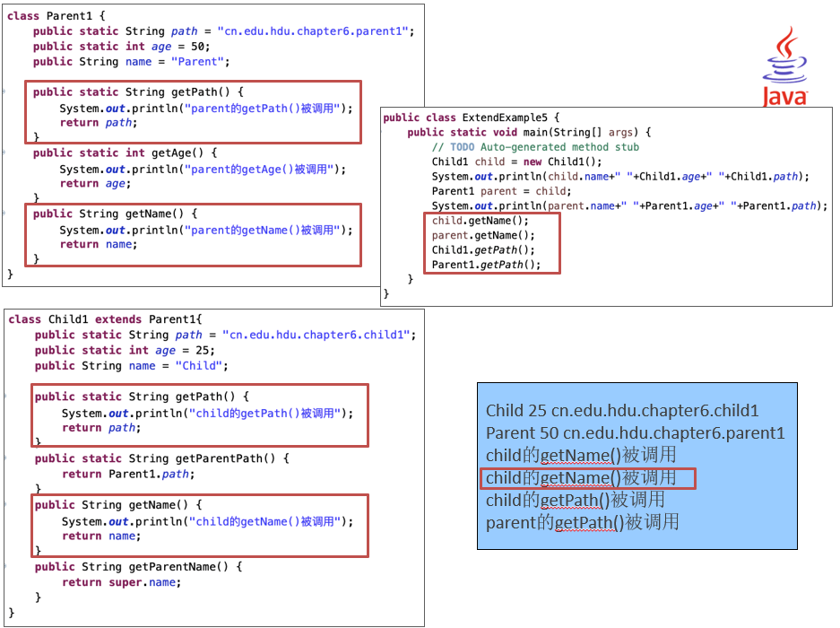Viewport: 840px width, 628px height.
Task: Click the Java coffee cup logo
Action: coord(785,66)
